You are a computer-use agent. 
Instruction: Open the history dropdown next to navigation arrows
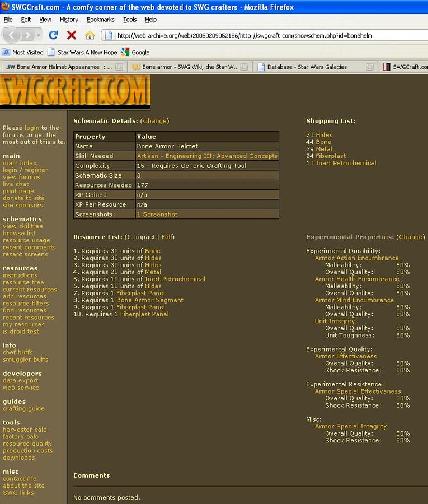point(39,35)
